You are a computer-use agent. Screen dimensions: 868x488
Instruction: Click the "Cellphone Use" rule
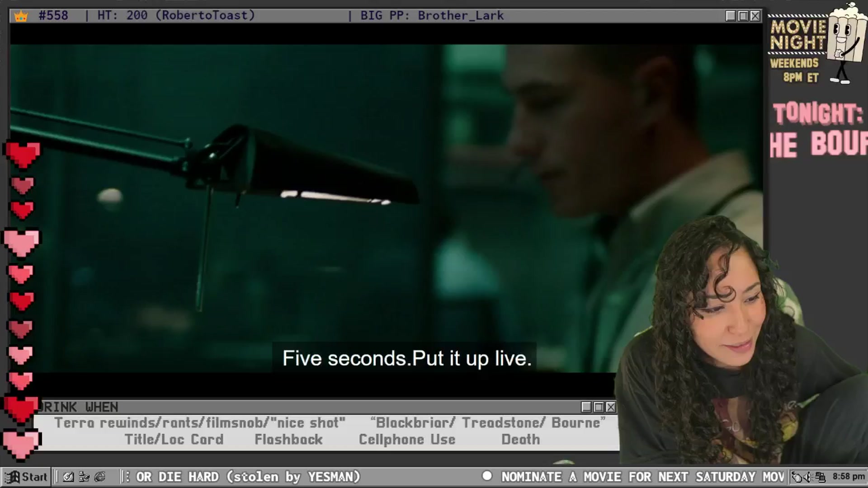(407, 439)
